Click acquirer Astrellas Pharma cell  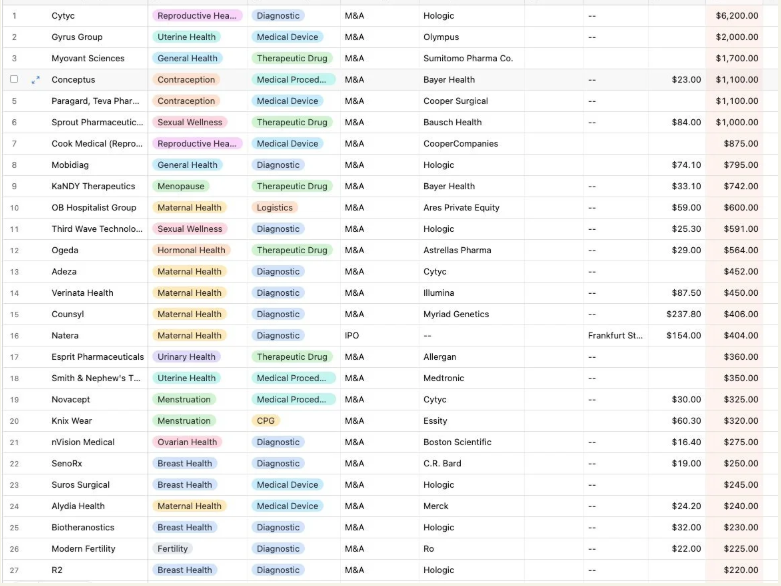pyautogui.click(x=457, y=250)
